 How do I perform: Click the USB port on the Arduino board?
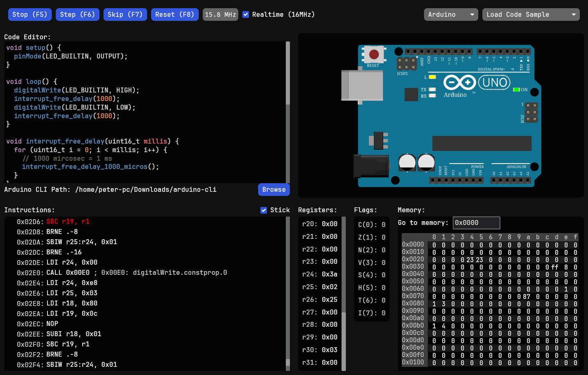[362, 85]
